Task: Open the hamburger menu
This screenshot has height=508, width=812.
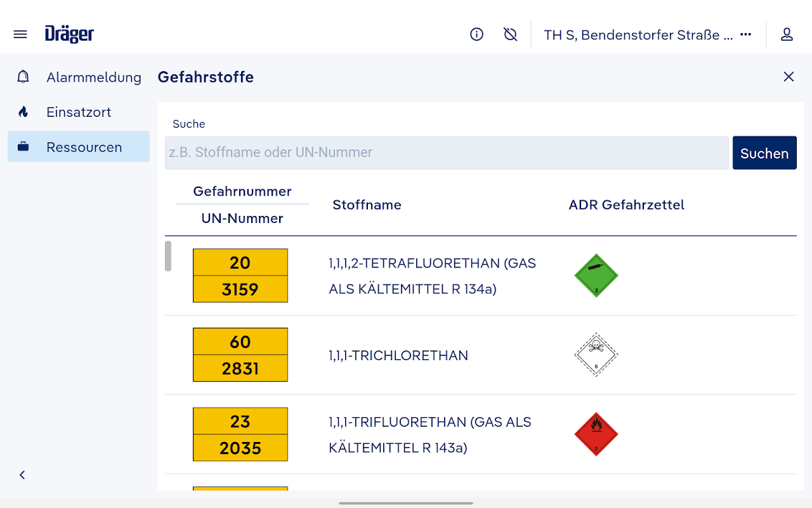Action: coord(20,34)
